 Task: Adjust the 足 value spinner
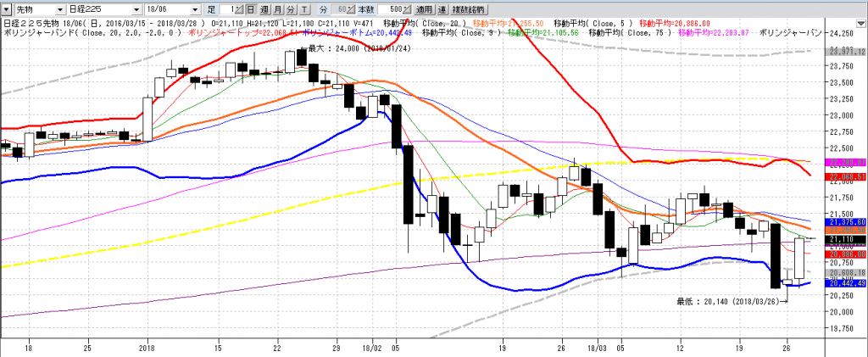[x=239, y=8]
